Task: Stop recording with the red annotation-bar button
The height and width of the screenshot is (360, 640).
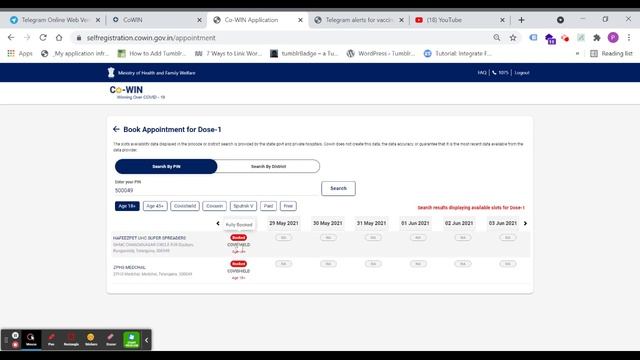Action: [x=15, y=345]
